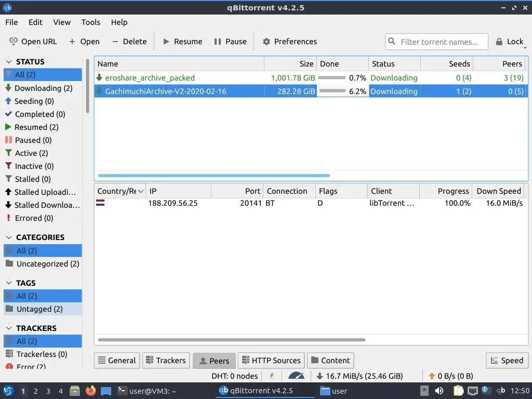532x399 pixels.
Task: Select Uncategorized (2) category
Action: [x=43, y=263]
